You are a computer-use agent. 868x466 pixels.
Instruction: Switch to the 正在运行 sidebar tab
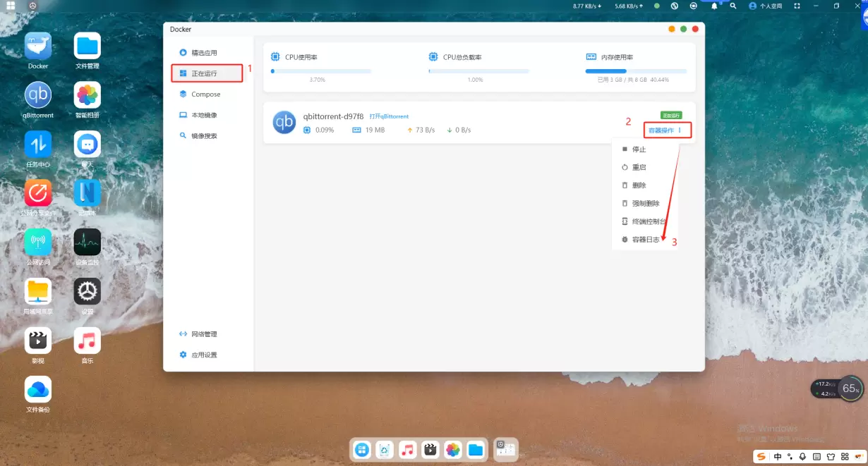click(x=204, y=73)
